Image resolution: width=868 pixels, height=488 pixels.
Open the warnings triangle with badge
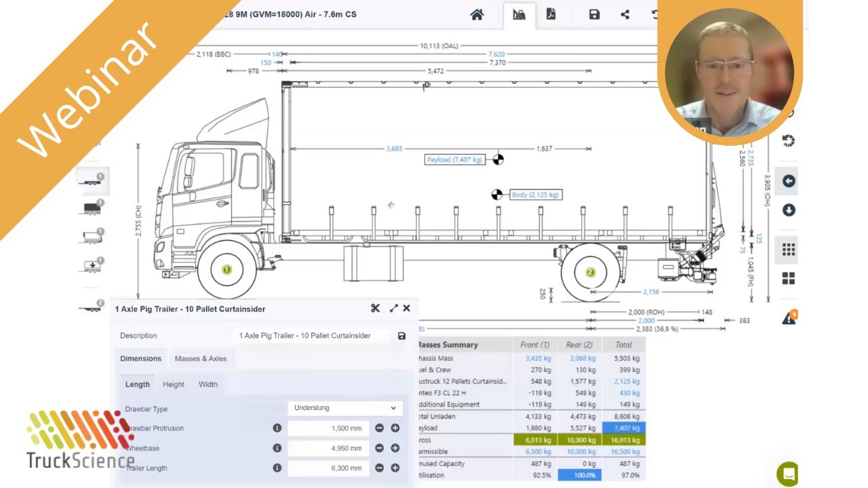click(x=789, y=317)
